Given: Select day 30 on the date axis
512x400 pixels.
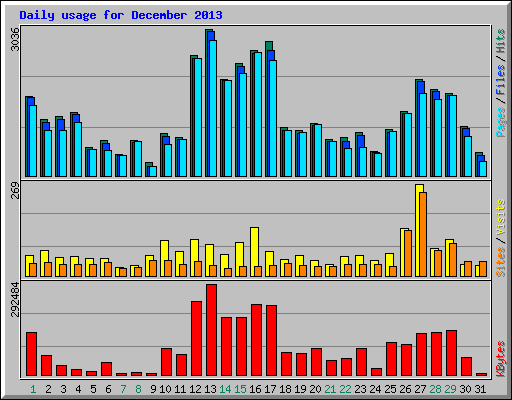Looking at the screenshot, I should tap(465, 389).
